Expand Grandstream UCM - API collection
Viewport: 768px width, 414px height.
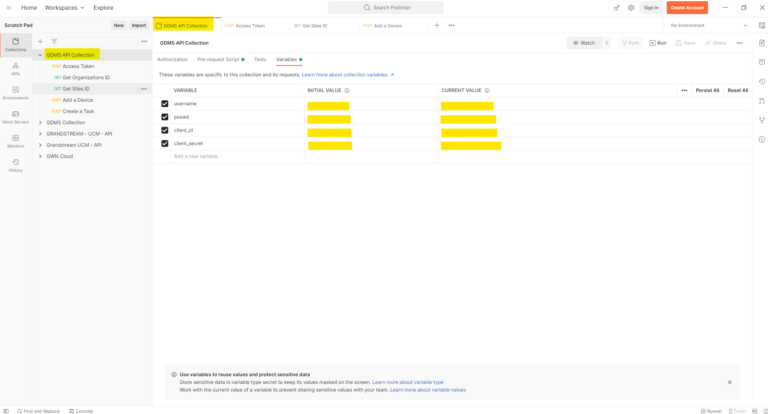pos(40,145)
